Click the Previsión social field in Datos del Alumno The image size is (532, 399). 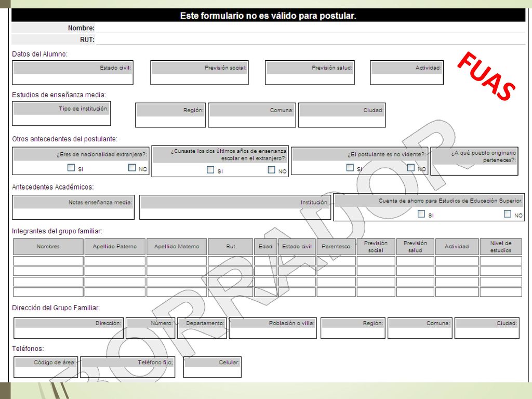199,73
